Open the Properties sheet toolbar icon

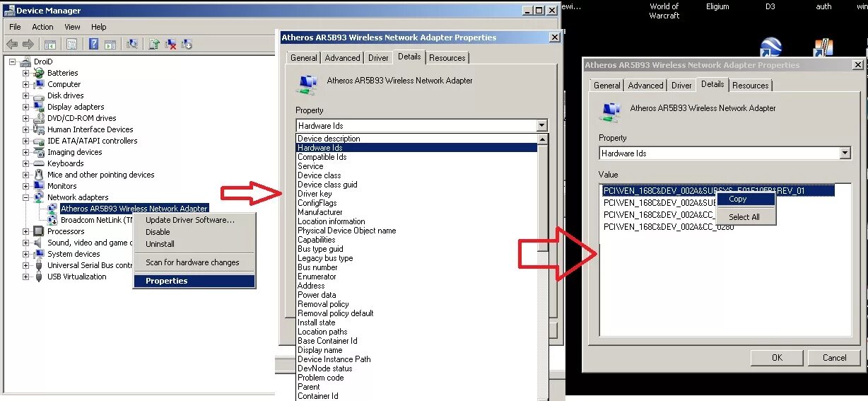point(71,44)
